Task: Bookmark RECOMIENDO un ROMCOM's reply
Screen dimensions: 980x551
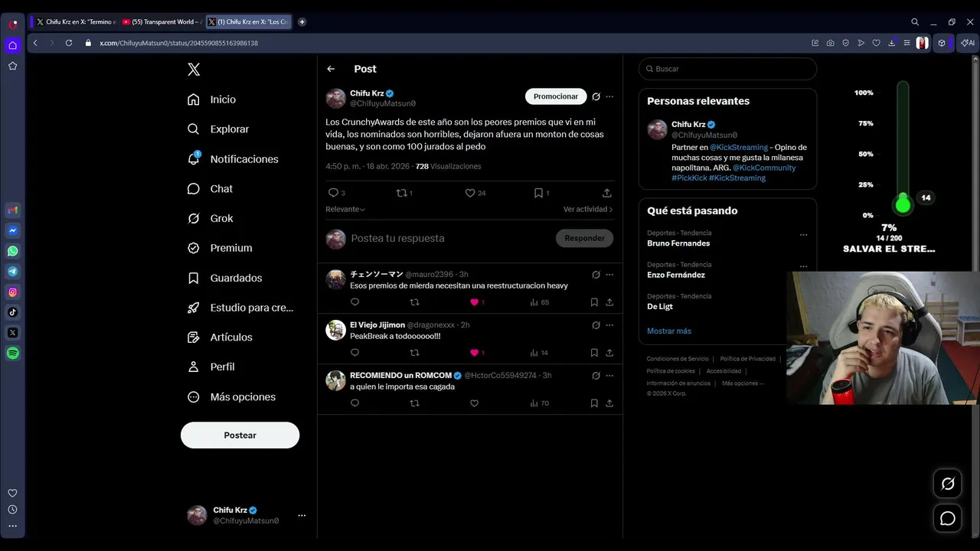Action: coord(594,403)
